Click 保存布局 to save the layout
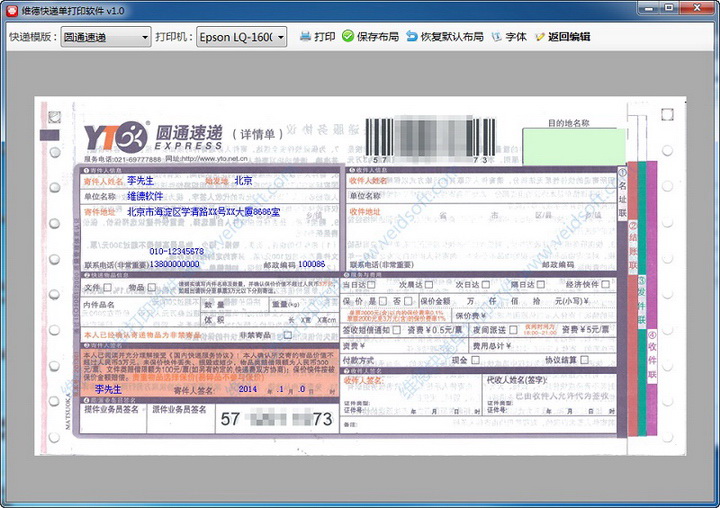Viewport: 720px width, 508px height. coord(377,37)
